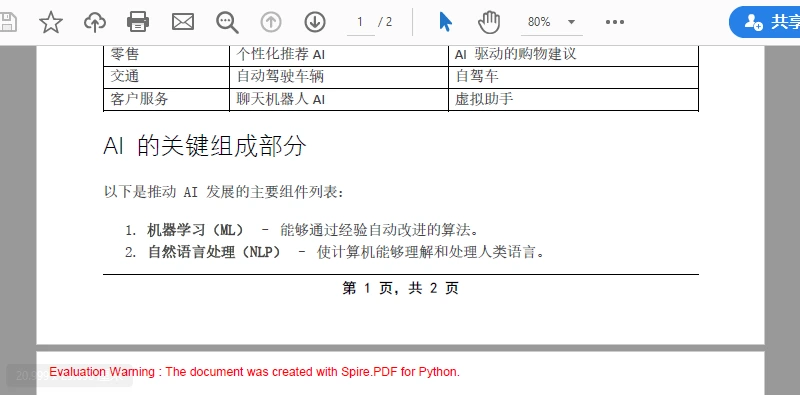This screenshot has width=800, height=395.
Task: Click the red Evaluation Warning text
Action: (255, 372)
